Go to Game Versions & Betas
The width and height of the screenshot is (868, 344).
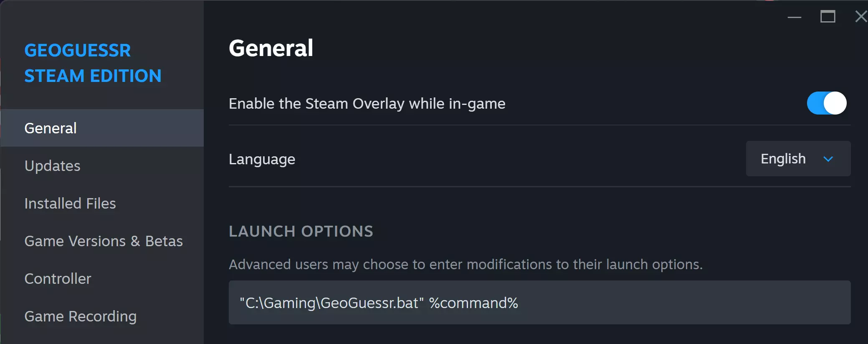click(104, 241)
